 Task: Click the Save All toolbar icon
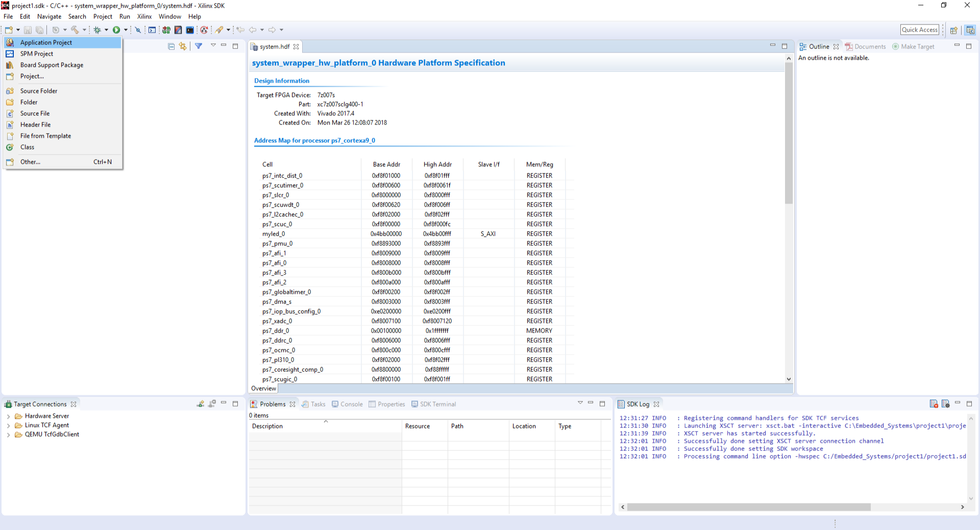click(x=39, y=30)
